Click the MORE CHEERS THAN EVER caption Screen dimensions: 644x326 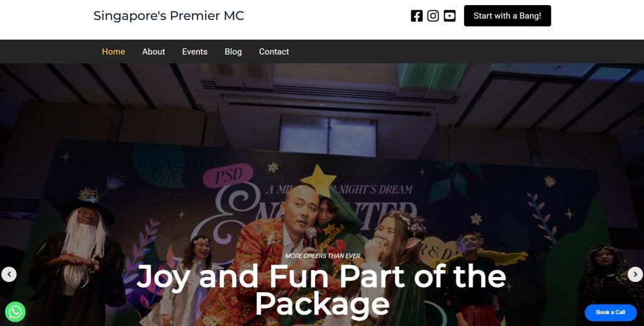pyautogui.click(x=323, y=256)
